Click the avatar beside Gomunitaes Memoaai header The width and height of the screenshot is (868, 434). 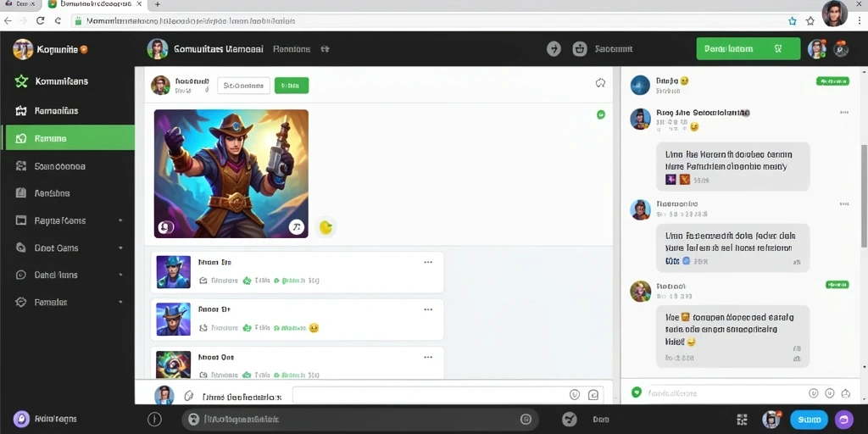(157, 48)
